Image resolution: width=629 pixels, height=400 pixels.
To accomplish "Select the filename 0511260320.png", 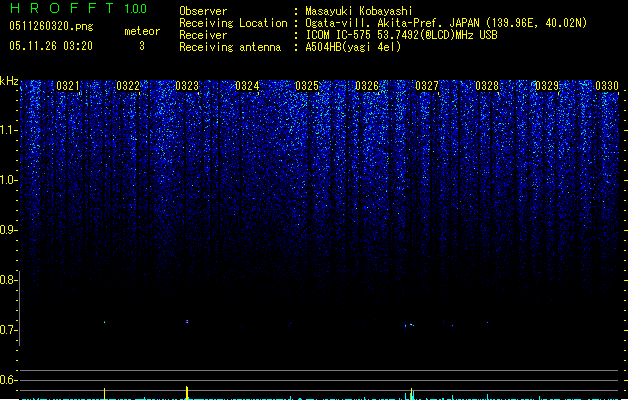I will tap(51, 26).
